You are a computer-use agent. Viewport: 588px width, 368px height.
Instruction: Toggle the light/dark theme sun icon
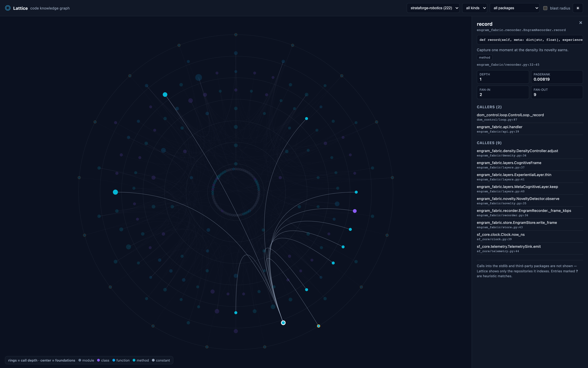click(578, 8)
